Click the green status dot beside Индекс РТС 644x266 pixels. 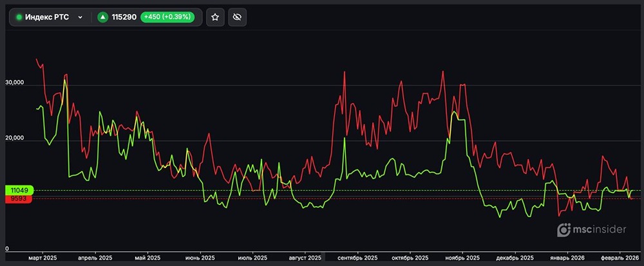(x=19, y=17)
